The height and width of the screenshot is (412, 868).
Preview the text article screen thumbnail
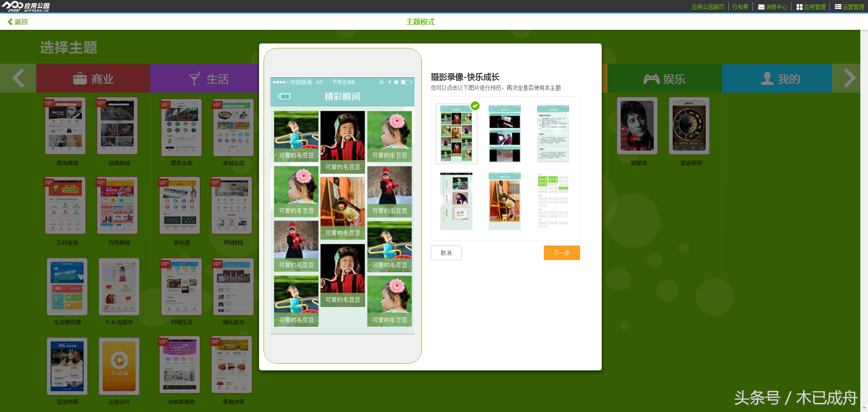553,134
